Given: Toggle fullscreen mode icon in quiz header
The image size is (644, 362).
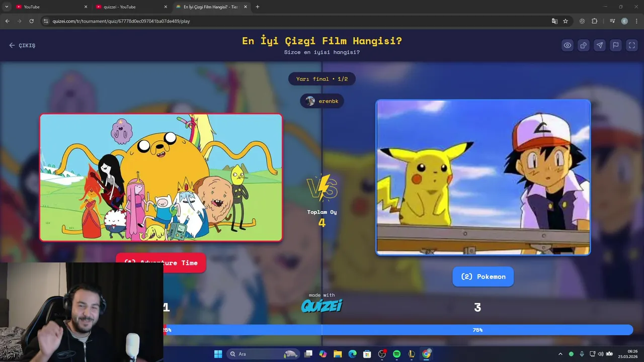Looking at the screenshot, I should pos(632,45).
